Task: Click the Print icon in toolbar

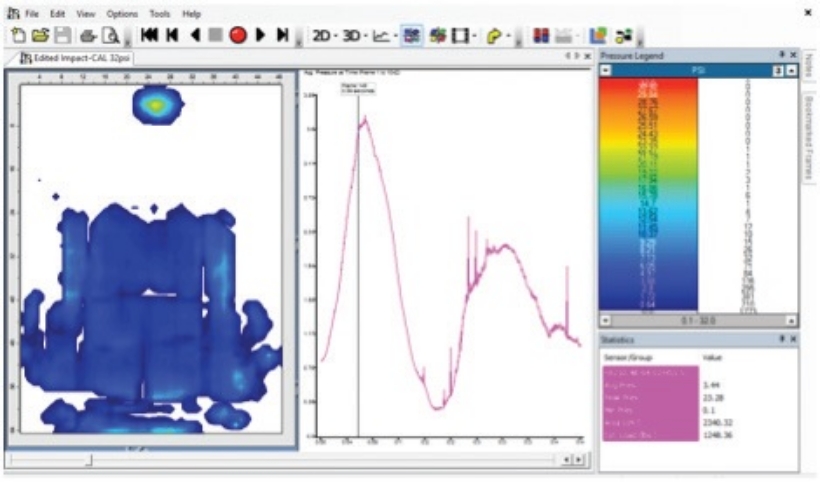Action: click(x=88, y=36)
